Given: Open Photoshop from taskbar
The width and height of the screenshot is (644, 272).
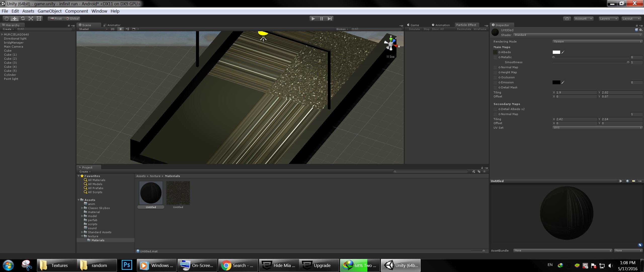Looking at the screenshot, I should (127, 265).
